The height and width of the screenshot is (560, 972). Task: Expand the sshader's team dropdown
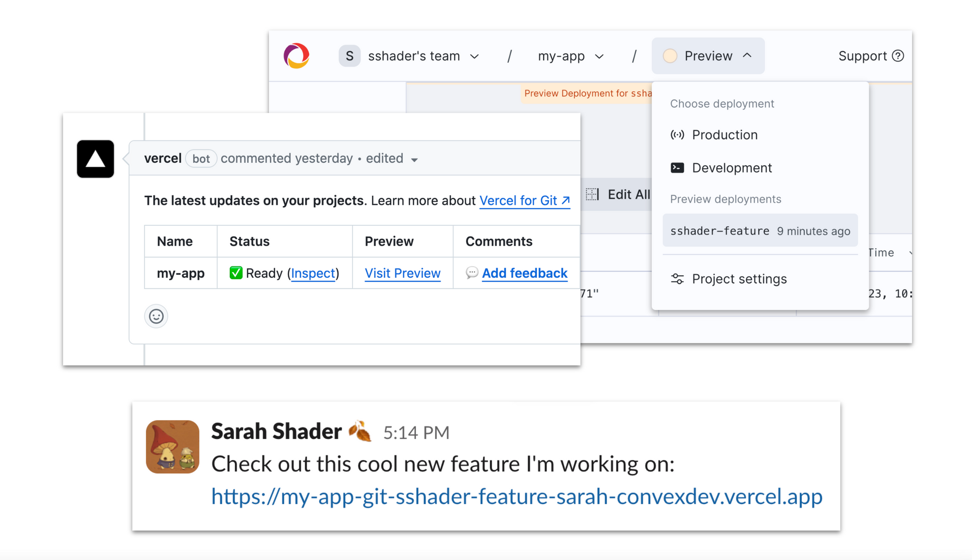coord(474,56)
